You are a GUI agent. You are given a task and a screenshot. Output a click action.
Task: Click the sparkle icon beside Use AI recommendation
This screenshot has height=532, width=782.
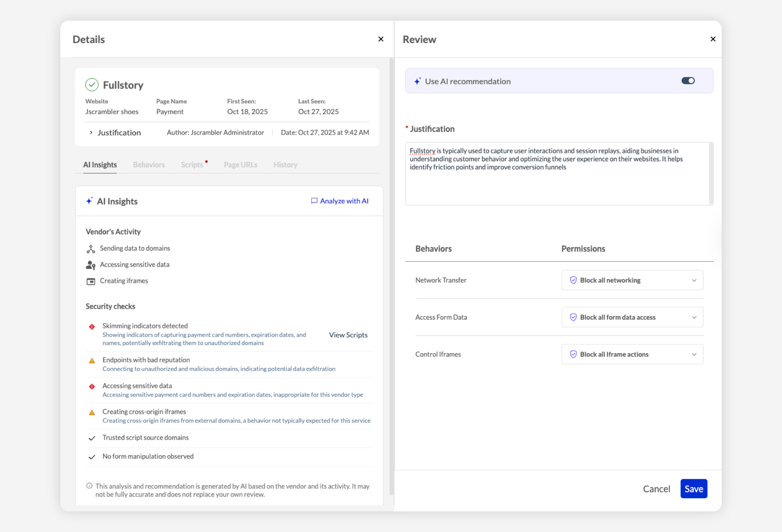coord(417,81)
